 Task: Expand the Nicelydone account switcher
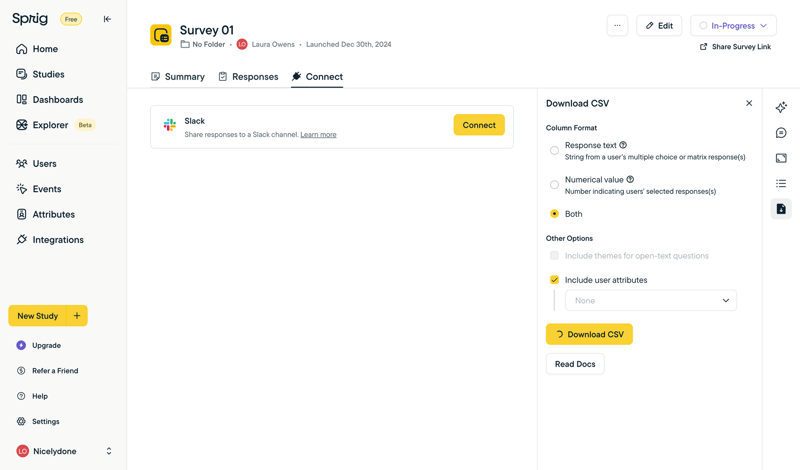tap(109, 451)
